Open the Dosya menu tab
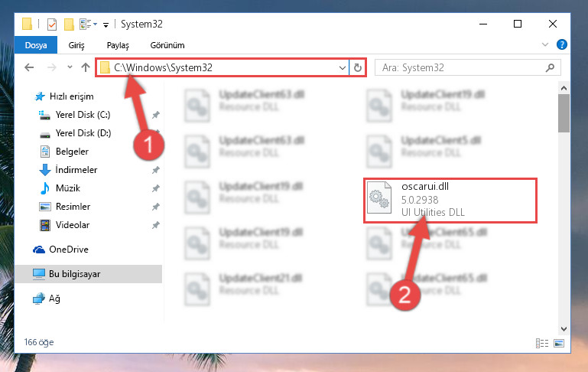Image resolution: width=588 pixels, height=372 pixels. [x=36, y=45]
